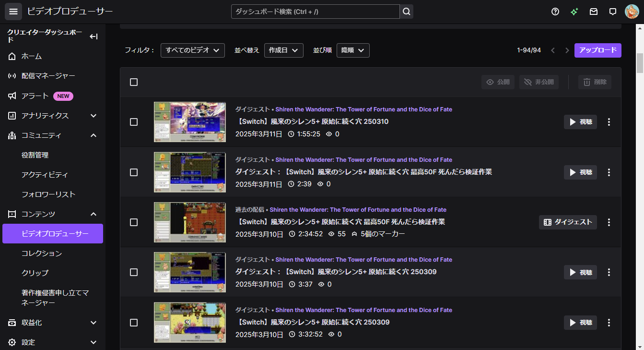Open the inbox mail icon
Viewport: 644px width, 350px height.
[x=594, y=12]
